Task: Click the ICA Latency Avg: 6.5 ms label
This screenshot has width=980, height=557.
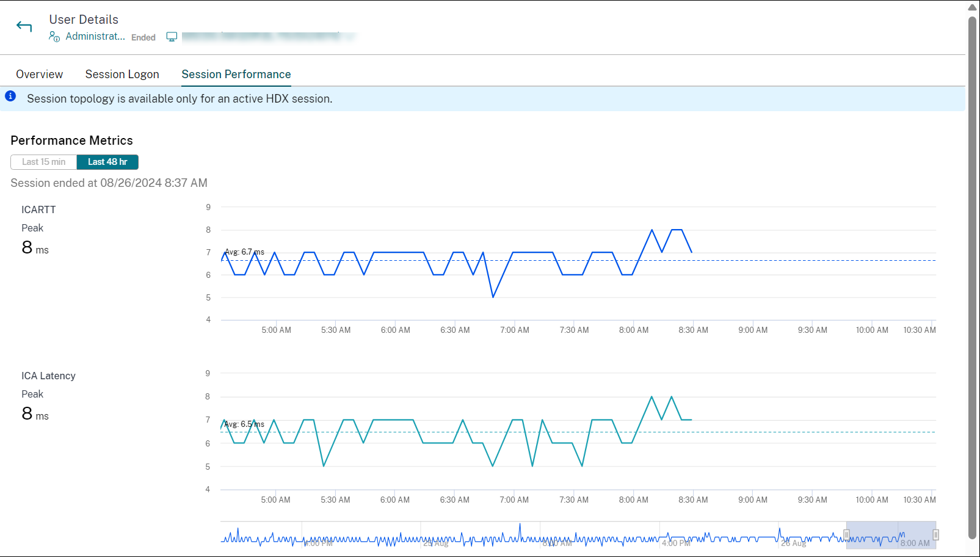Action: click(244, 424)
